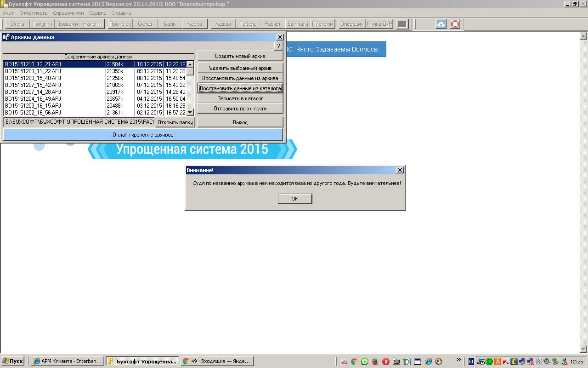Click the Онлайн хранение архивов bar
This screenshot has width=588, height=368.
click(x=143, y=135)
